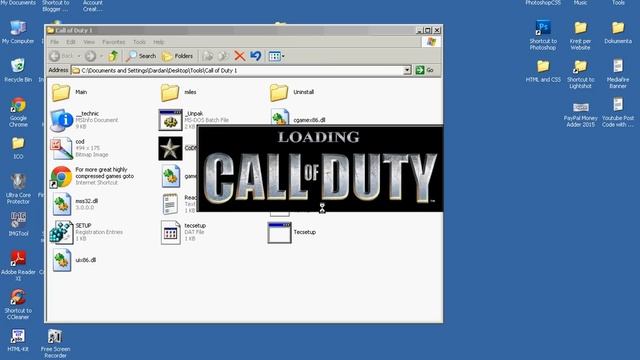
Task: Select My Computer desktop icon
Action: tap(18, 32)
